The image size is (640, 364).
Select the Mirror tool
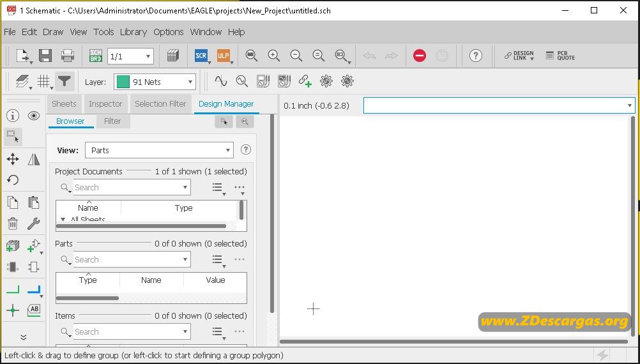click(34, 159)
